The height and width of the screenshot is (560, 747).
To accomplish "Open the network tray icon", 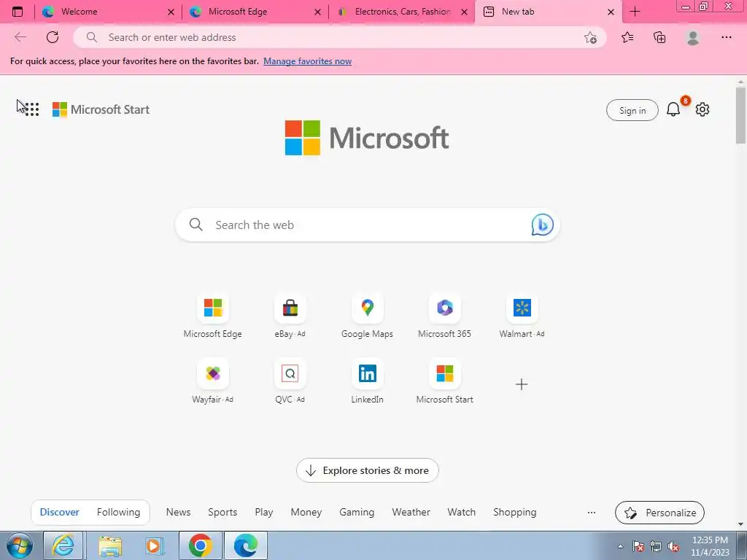I will click(656, 546).
